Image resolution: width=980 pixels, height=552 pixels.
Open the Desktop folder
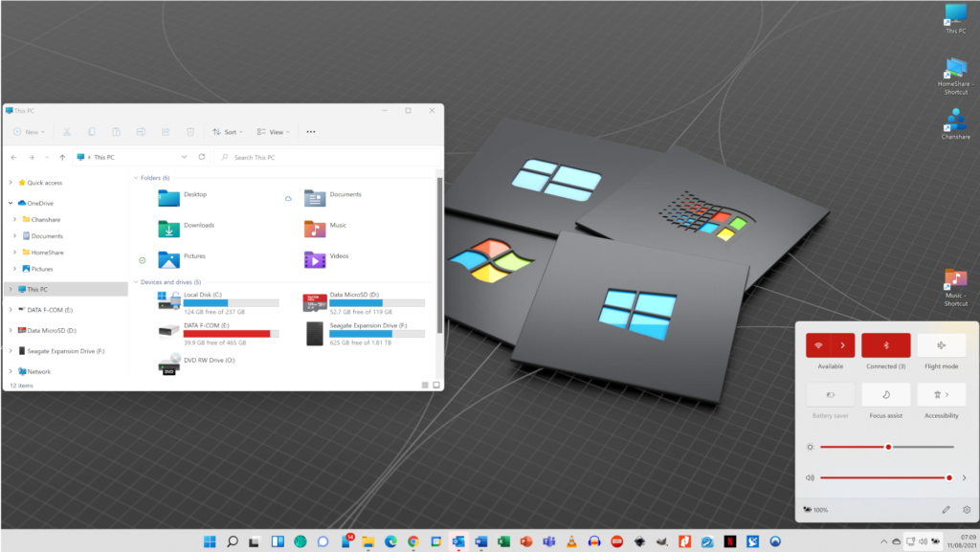click(x=183, y=198)
